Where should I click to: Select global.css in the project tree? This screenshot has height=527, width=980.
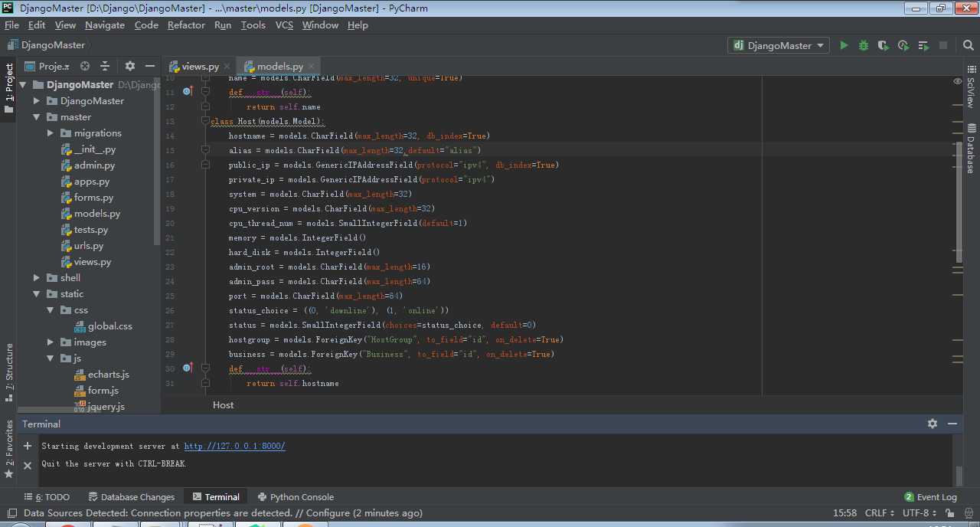click(x=103, y=326)
